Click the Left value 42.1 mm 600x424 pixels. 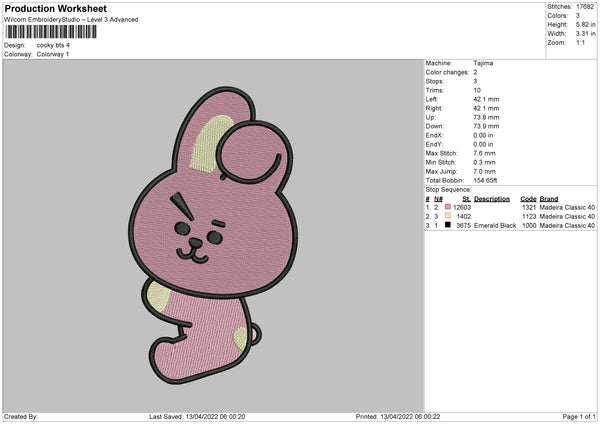pos(486,99)
